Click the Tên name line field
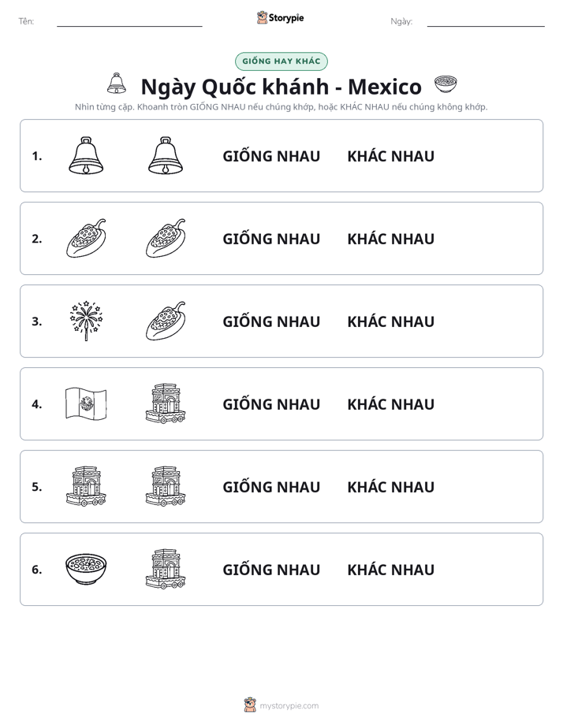 (x=129, y=21)
